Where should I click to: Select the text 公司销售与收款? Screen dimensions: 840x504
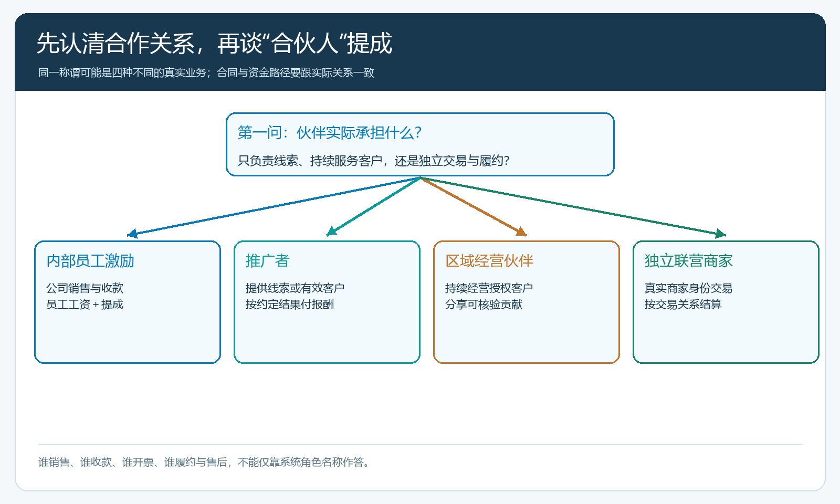[x=85, y=288]
